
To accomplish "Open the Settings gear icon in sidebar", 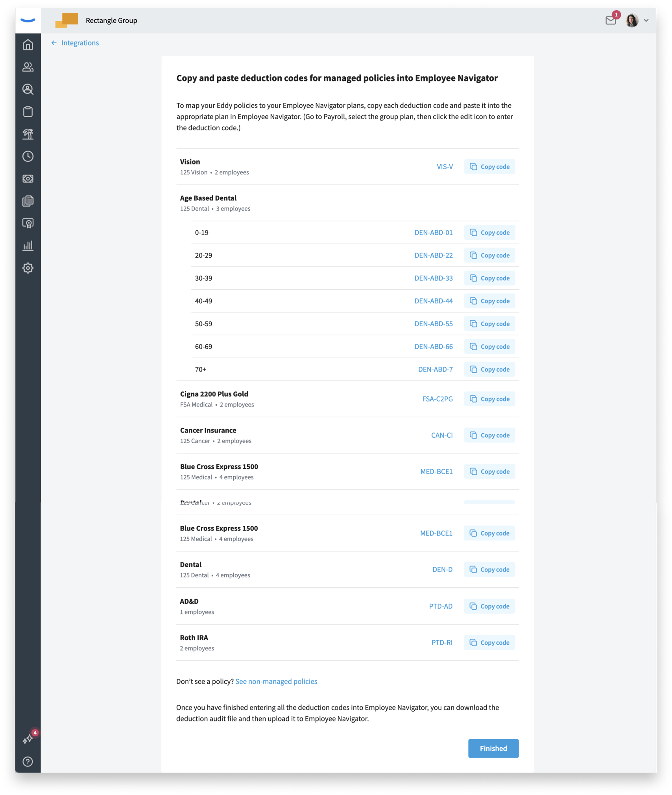I will tap(28, 268).
